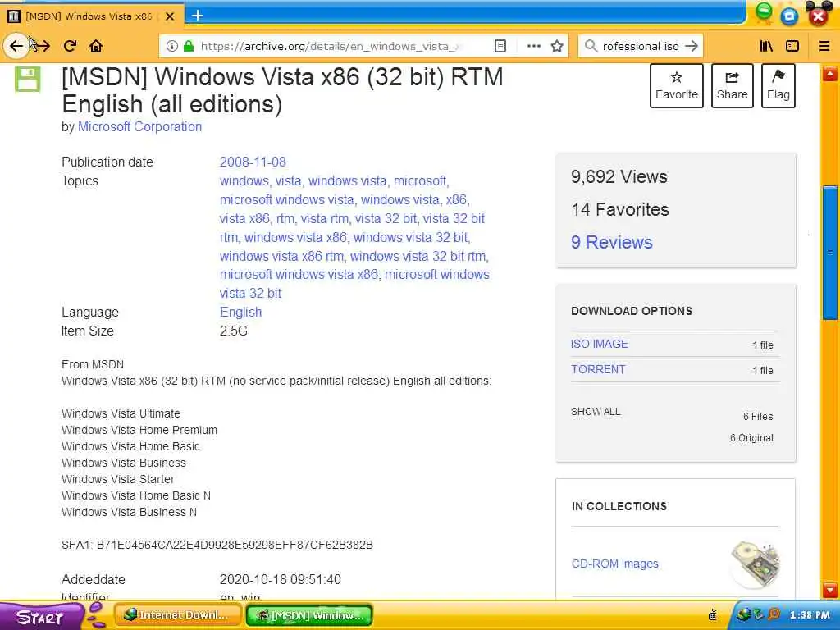Click the 9,692 Views text
The width and height of the screenshot is (840, 630).
click(619, 177)
